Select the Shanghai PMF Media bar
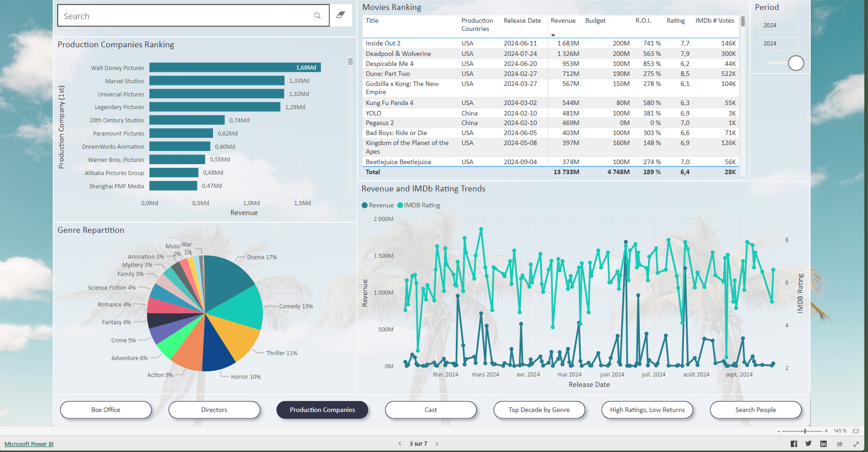Screen dimensions: 868x452 (x=173, y=186)
